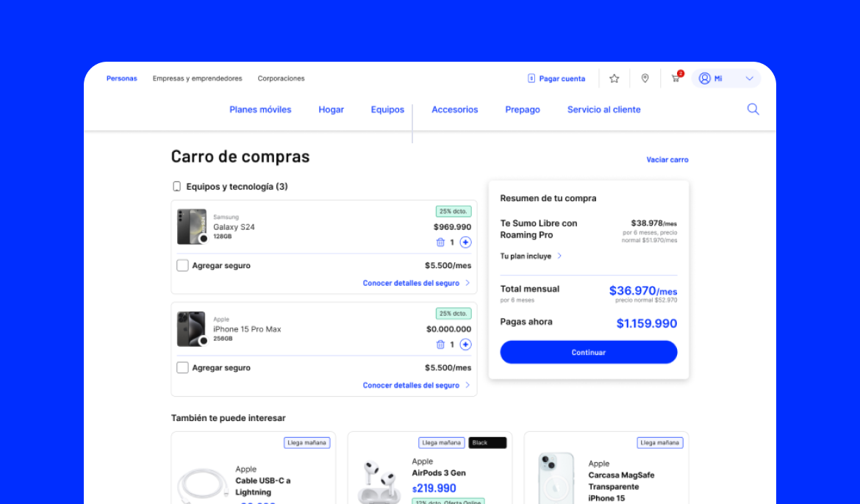Open the favorites star icon
Image resolution: width=860 pixels, height=504 pixels.
click(x=614, y=79)
